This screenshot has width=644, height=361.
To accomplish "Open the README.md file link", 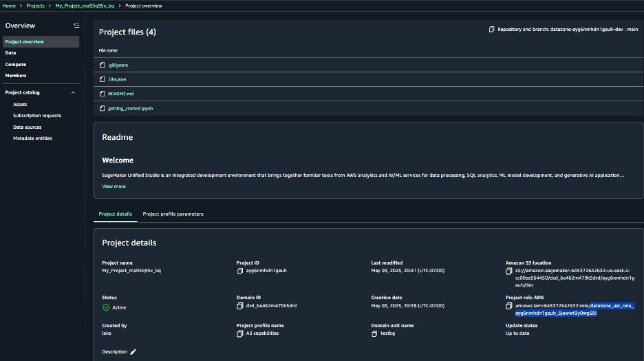I will tap(121, 94).
